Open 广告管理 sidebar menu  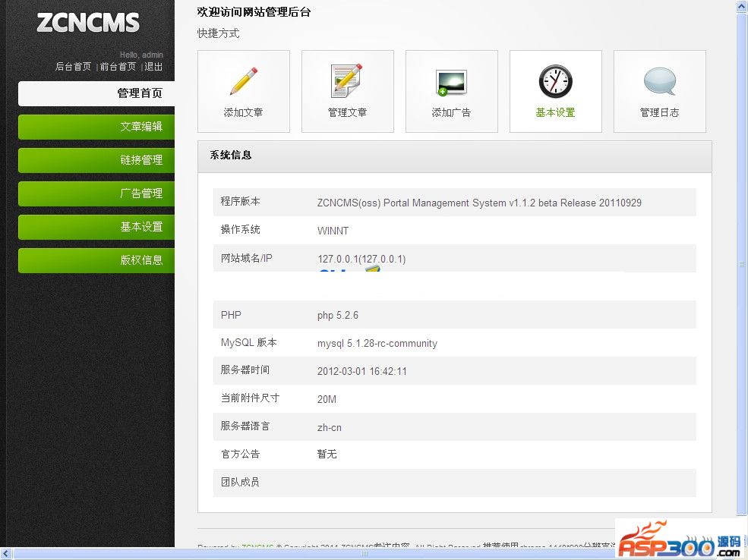[x=96, y=193]
